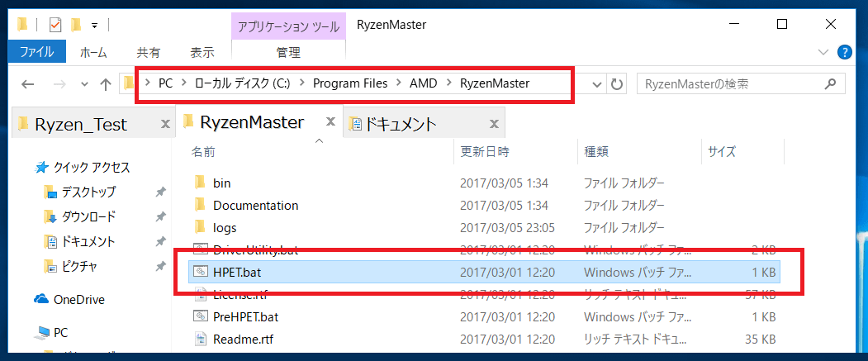868x361 pixels.
Task: Open the 管理 ribbon tab
Action: (x=288, y=53)
